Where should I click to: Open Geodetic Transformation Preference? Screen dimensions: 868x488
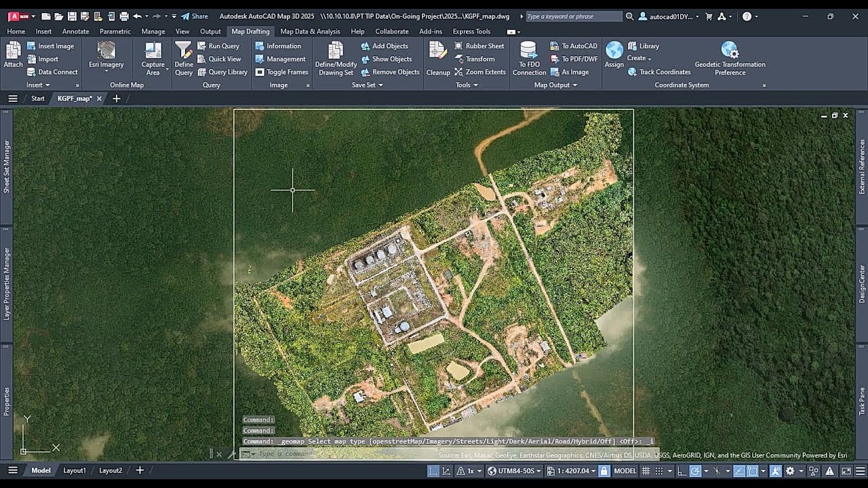730,59
